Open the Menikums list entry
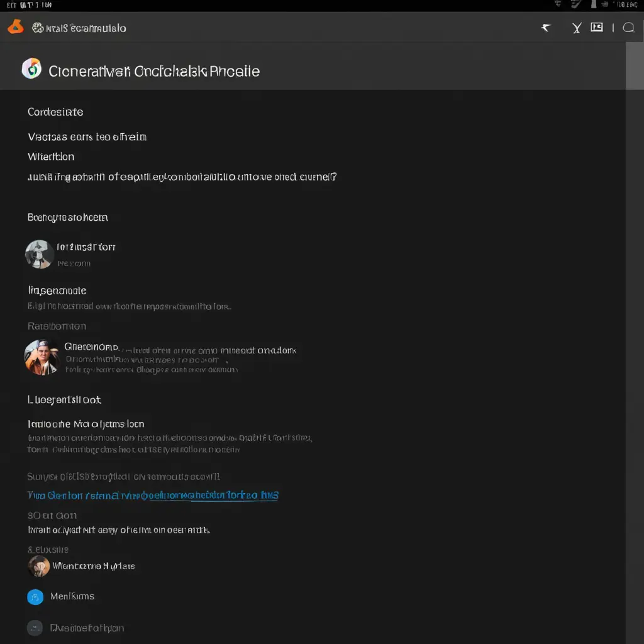Screen dimensions: 644x644 click(x=72, y=596)
